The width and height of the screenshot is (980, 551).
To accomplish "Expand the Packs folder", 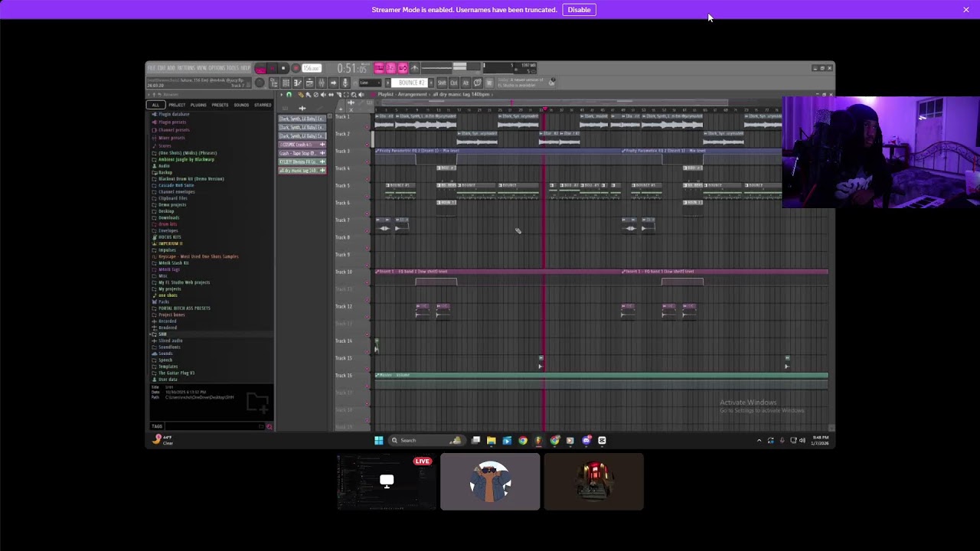I will (162, 302).
